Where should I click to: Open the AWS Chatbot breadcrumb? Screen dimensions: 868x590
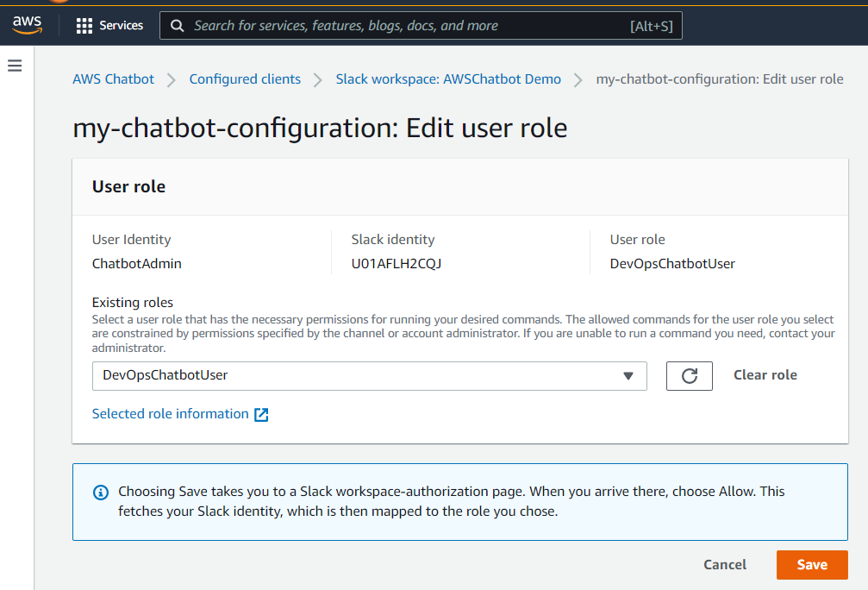(x=113, y=78)
